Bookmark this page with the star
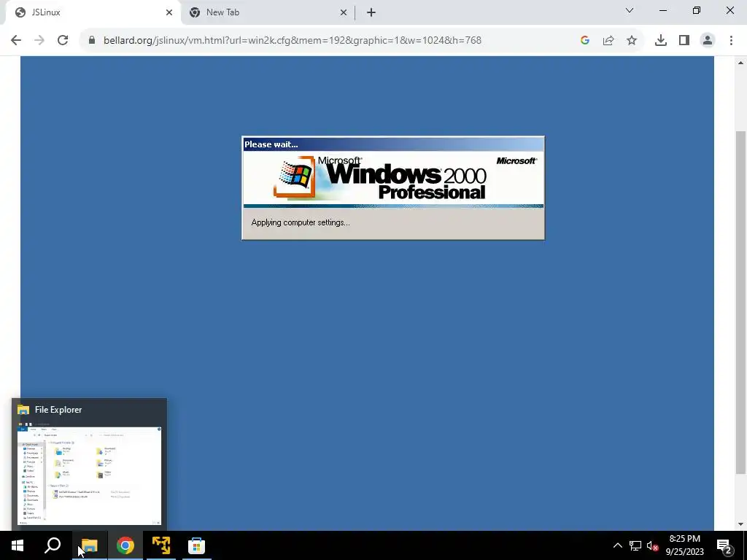This screenshot has height=560, width=747. point(632,41)
